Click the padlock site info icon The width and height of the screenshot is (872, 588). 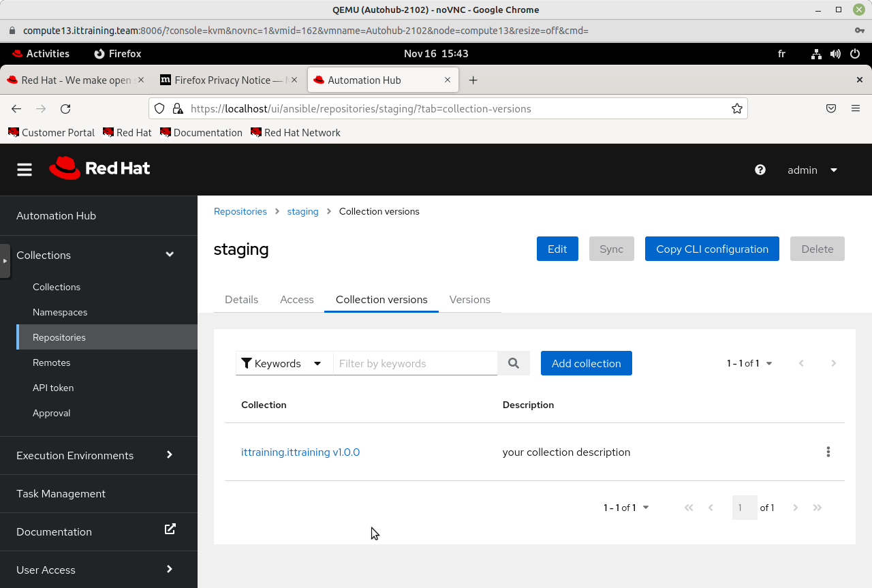(x=177, y=108)
